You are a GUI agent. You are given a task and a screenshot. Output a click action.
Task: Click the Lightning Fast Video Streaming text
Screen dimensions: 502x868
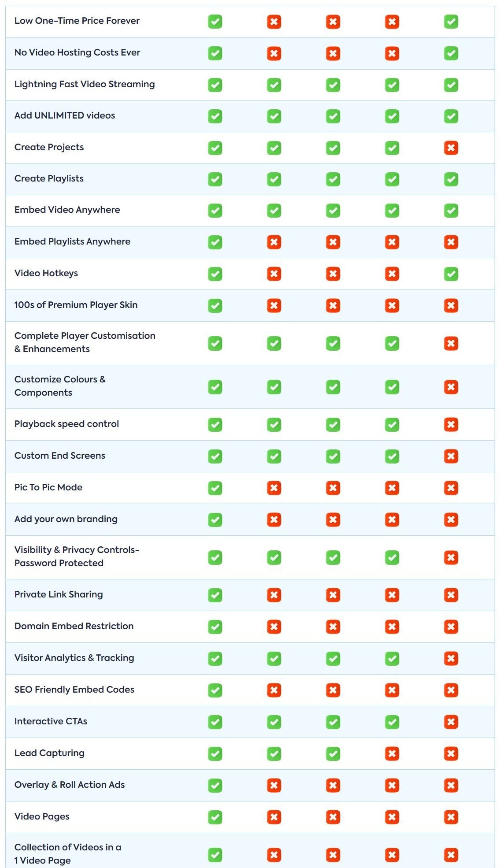click(85, 84)
